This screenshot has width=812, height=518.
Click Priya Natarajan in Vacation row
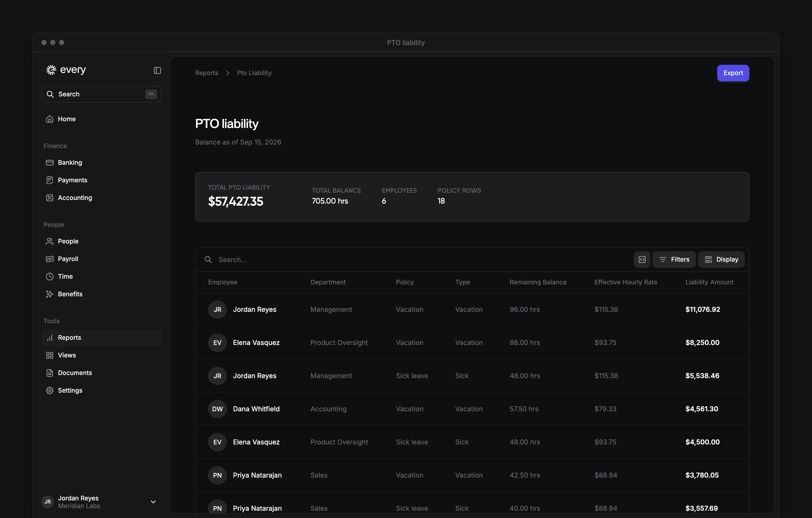tap(257, 475)
